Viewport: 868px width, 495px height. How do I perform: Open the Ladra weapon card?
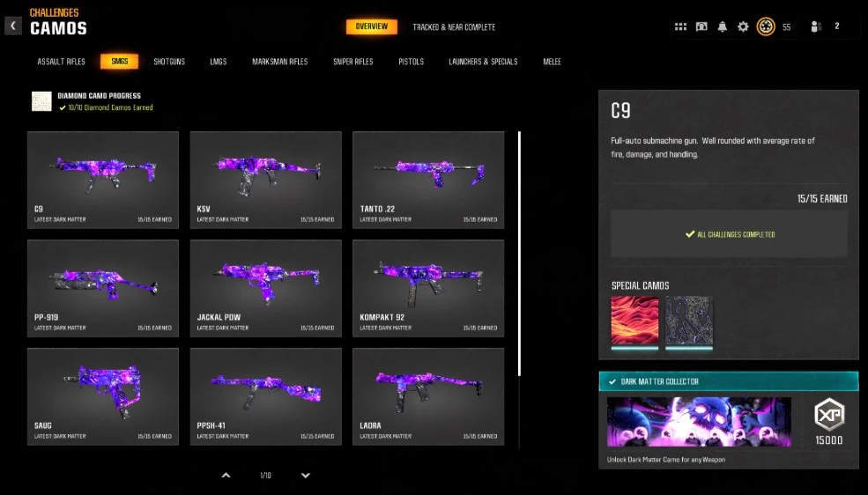428,396
